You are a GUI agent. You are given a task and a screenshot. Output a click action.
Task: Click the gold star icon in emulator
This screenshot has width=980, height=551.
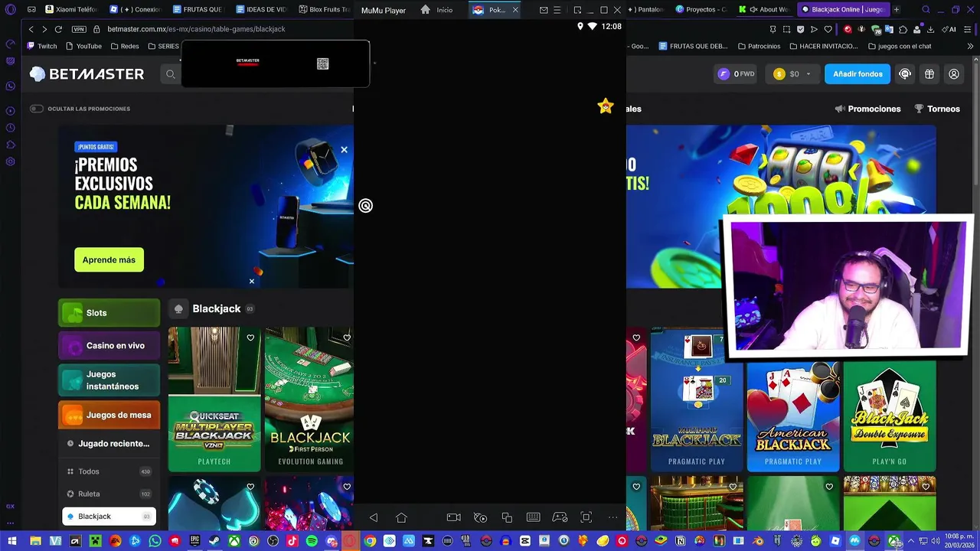tap(606, 106)
